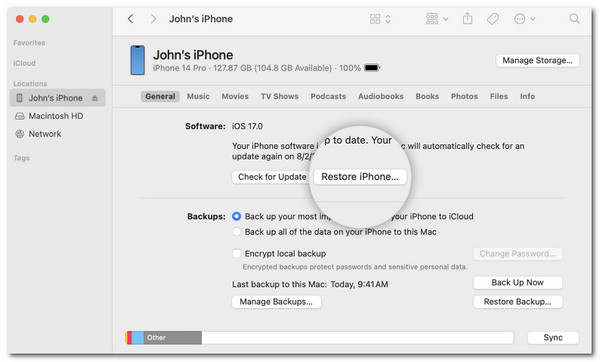Select back up to this Mac radio
Screen dimensions: 600x362
tap(236, 232)
